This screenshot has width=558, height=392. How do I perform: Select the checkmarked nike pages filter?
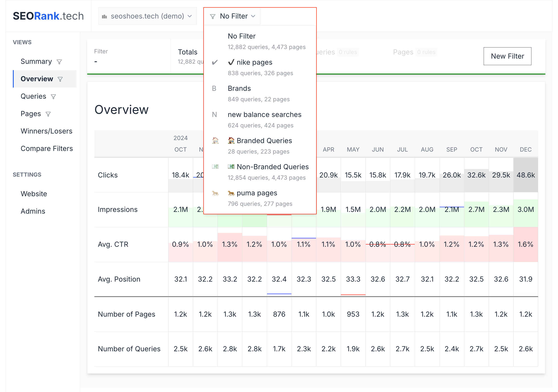pos(254,63)
